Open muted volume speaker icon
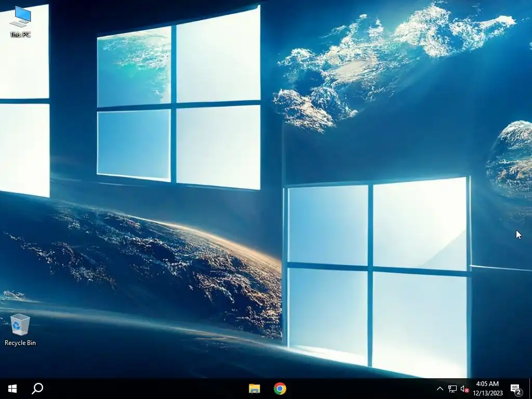This screenshot has height=399, width=532. 464,389
